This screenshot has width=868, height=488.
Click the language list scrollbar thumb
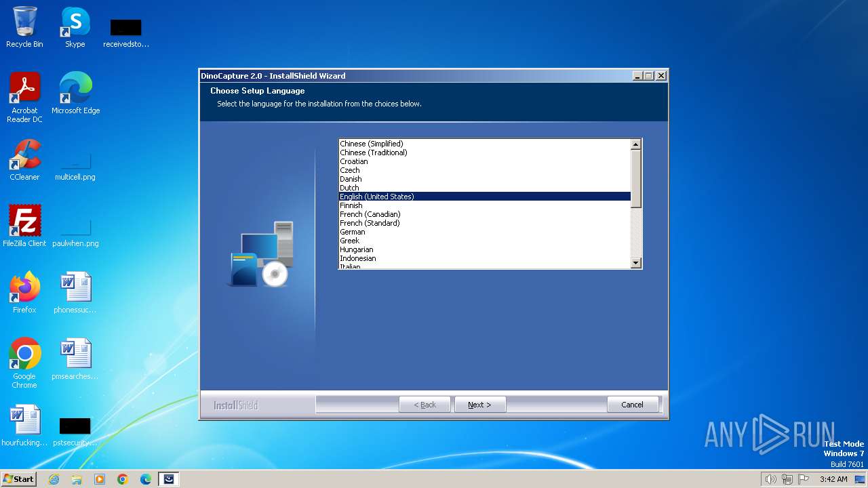pos(635,178)
